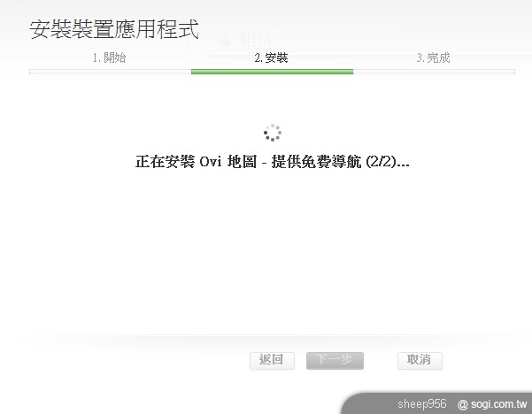
Task: Click the 正在安裝 Ovi 地圖 status message
Action: tap(272, 161)
